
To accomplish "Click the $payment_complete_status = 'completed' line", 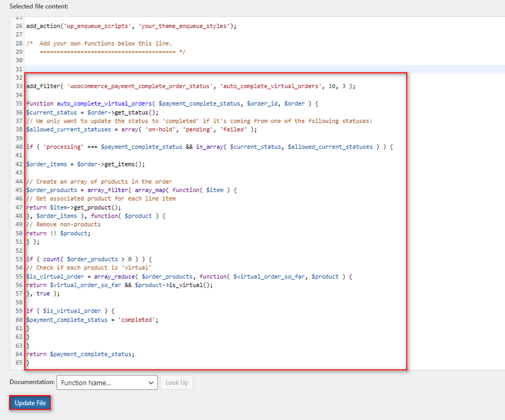I will coord(92,320).
